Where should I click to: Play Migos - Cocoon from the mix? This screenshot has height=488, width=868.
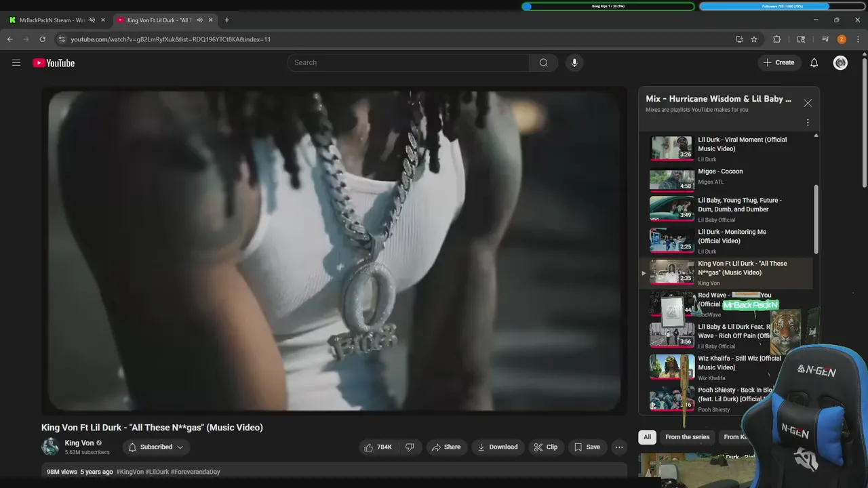[726, 179]
